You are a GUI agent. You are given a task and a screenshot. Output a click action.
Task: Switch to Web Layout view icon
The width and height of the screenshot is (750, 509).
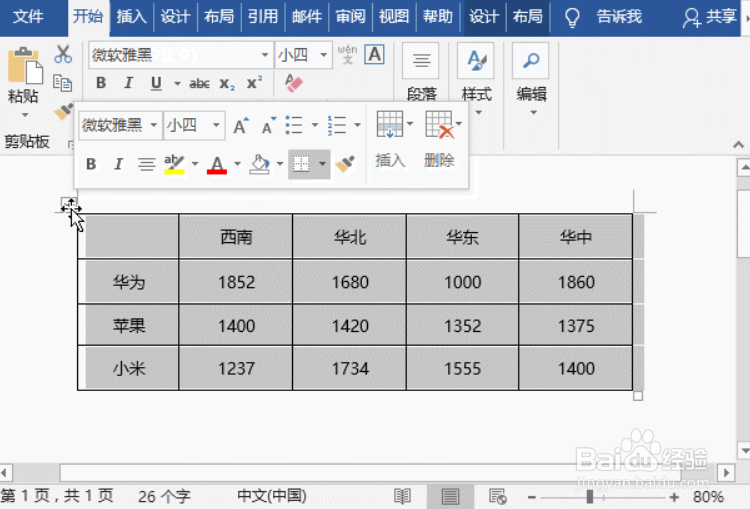pyautogui.click(x=497, y=497)
